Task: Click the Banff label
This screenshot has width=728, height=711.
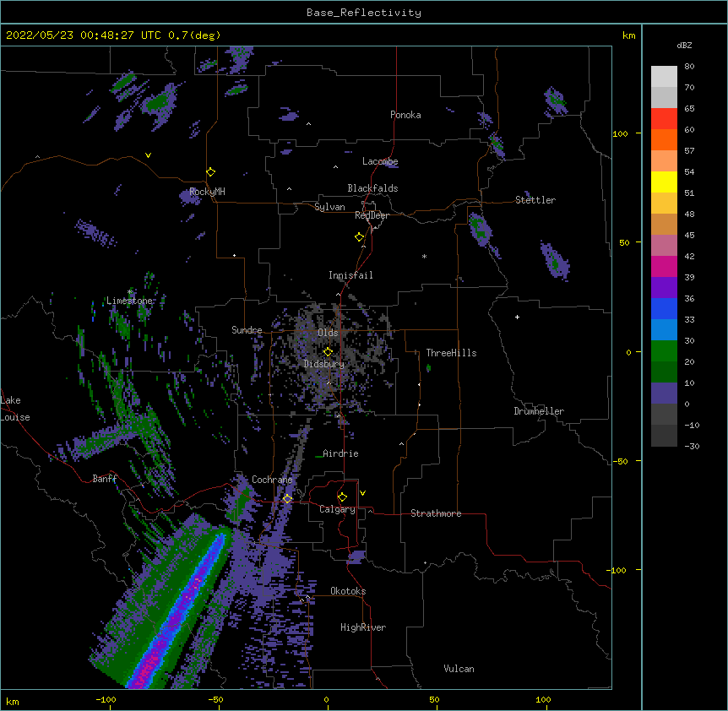Action: [105, 479]
